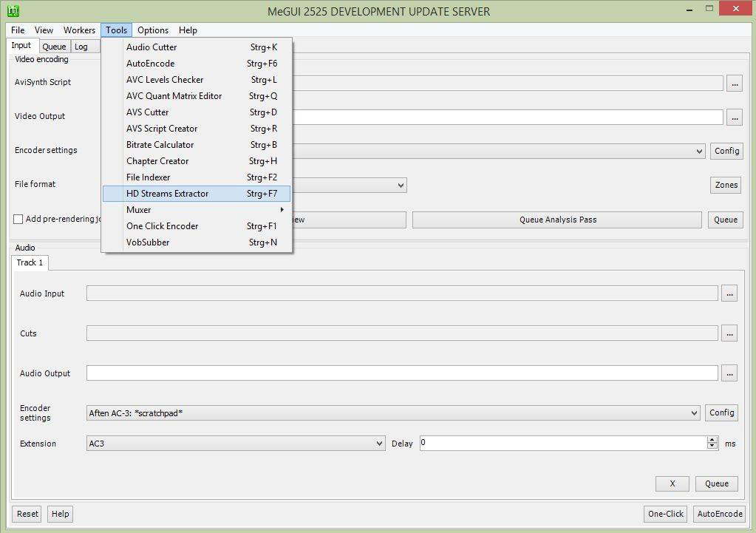Open the Aften AC-3 scratchpad dropdown
This screenshot has height=533, width=756.
(x=393, y=413)
